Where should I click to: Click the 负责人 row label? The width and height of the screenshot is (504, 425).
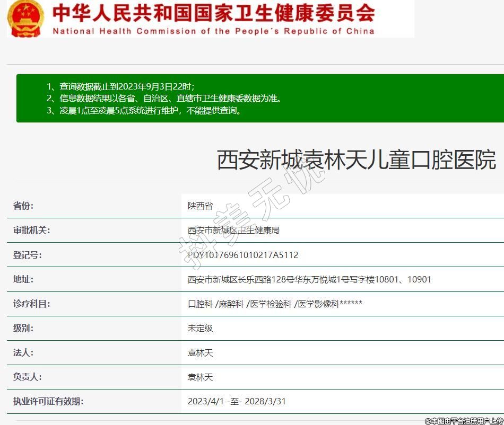pos(28,377)
